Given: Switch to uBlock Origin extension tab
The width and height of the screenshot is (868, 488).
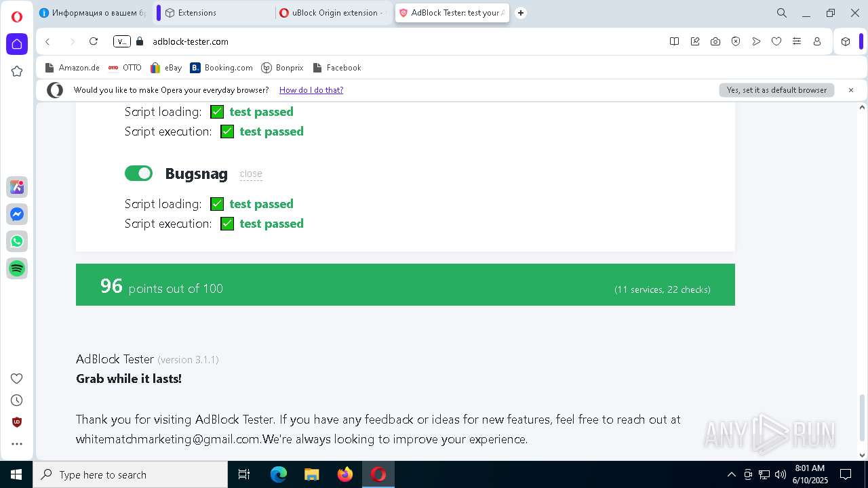Looking at the screenshot, I should pos(334,13).
